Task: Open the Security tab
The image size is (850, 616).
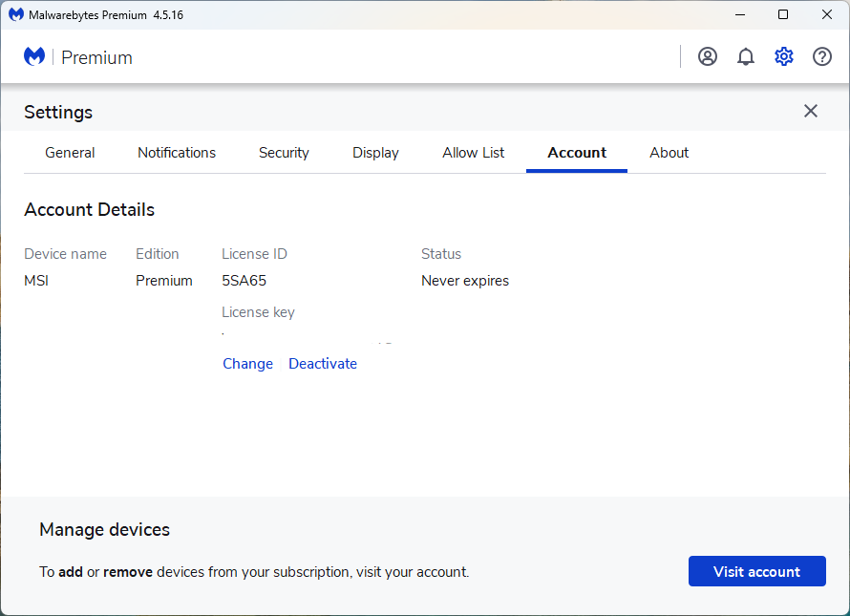Action: (284, 153)
